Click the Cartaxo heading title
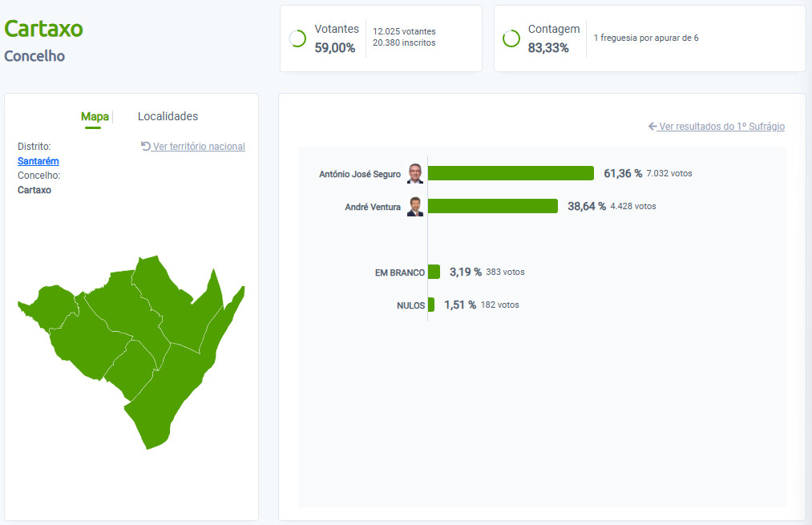812x525 pixels. point(43,29)
